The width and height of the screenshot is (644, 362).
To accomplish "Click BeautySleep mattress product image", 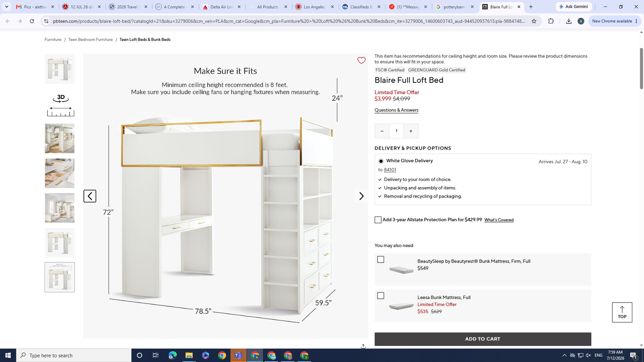I will 401,270.
